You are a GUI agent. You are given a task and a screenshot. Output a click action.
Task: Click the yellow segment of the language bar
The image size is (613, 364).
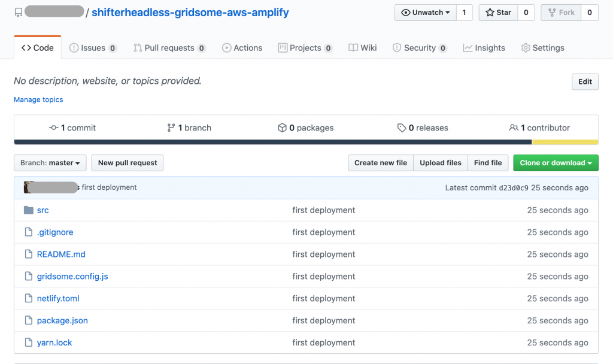[x=565, y=142]
